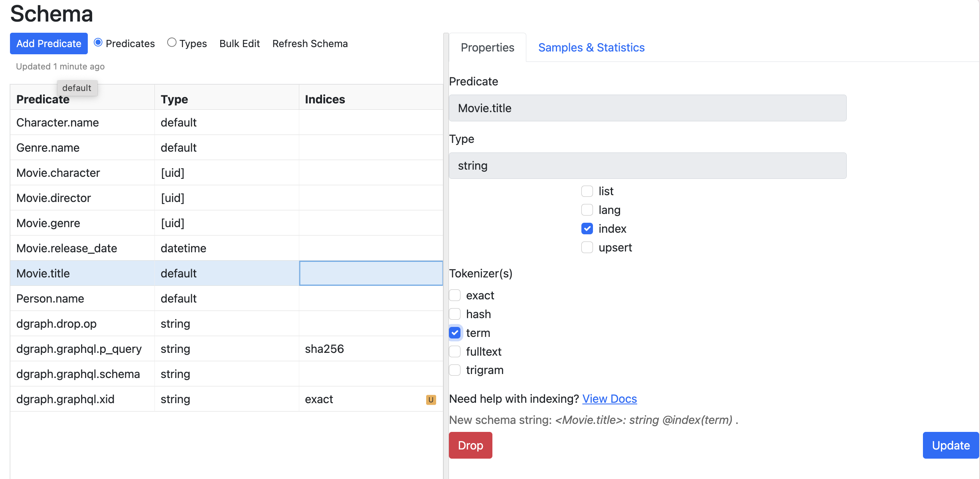Enable the list checkbox
The width and height of the screenshot is (980, 479).
[x=587, y=191]
